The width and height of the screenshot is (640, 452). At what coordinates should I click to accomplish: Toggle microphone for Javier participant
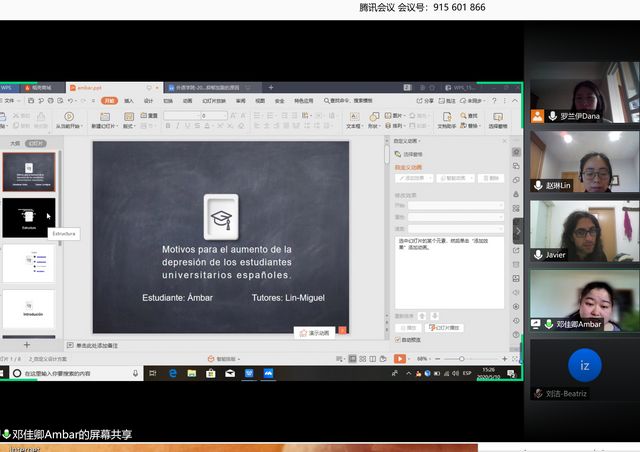tap(537, 255)
